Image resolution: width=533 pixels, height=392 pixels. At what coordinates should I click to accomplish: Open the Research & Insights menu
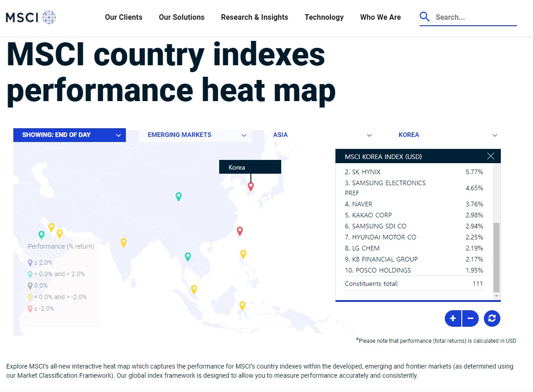click(254, 17)
